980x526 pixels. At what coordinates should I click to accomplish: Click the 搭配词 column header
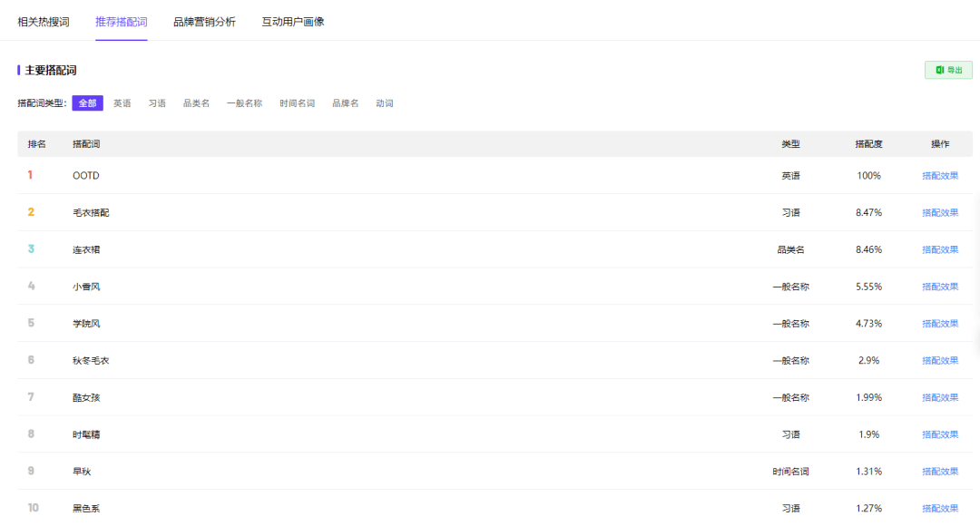[x=86, y=143]
